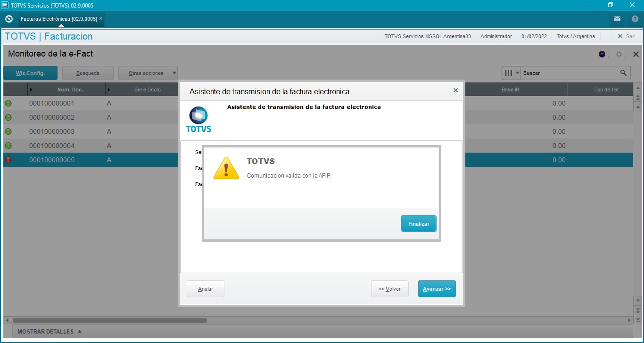Screen dimensions: 644x343
Task: Click the horizontal scrollbar thumb
Action: pos(109,320)
